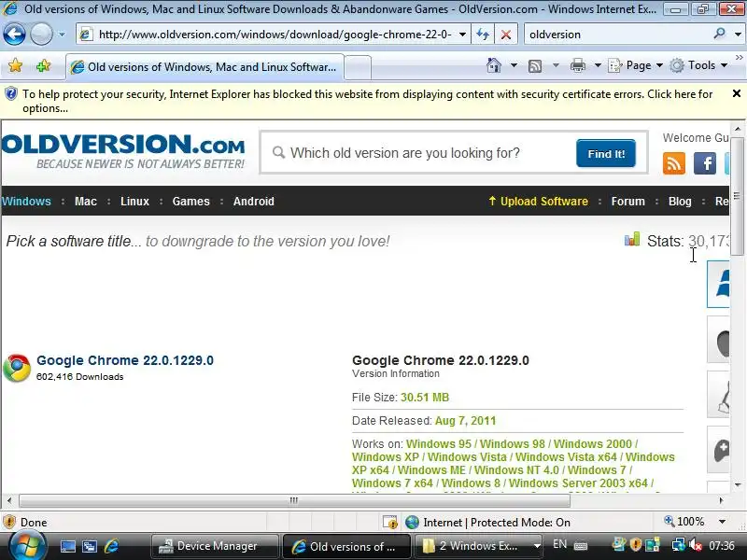
Task: Click the Games controller sidebar icon
Action: pyautogui.click(x=718, y=451)
